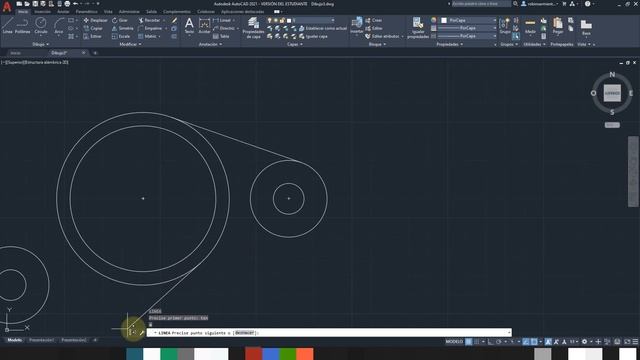Screen dimensions: 640x360
Task: Choose the Copiar tool
Action: tap(93, 28)
